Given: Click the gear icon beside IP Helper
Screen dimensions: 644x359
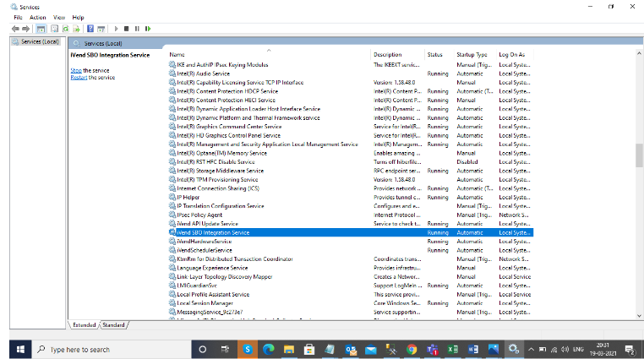Looking at the screenshot, I should 172,197.
